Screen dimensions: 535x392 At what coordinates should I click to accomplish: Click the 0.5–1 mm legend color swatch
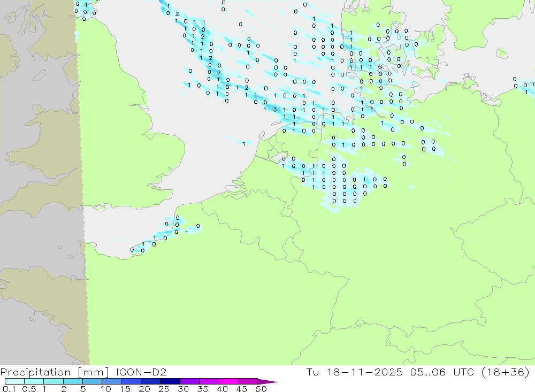34,381
